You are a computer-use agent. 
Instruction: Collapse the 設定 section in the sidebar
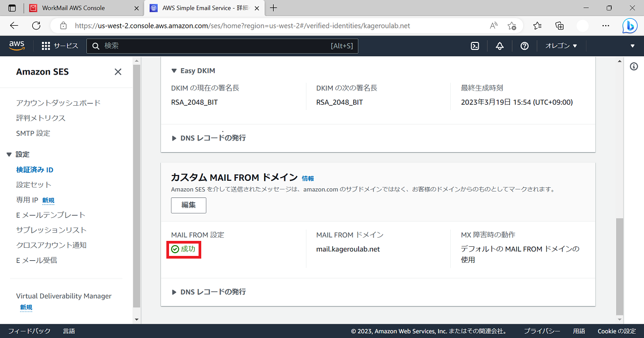[x=22, y=154]
